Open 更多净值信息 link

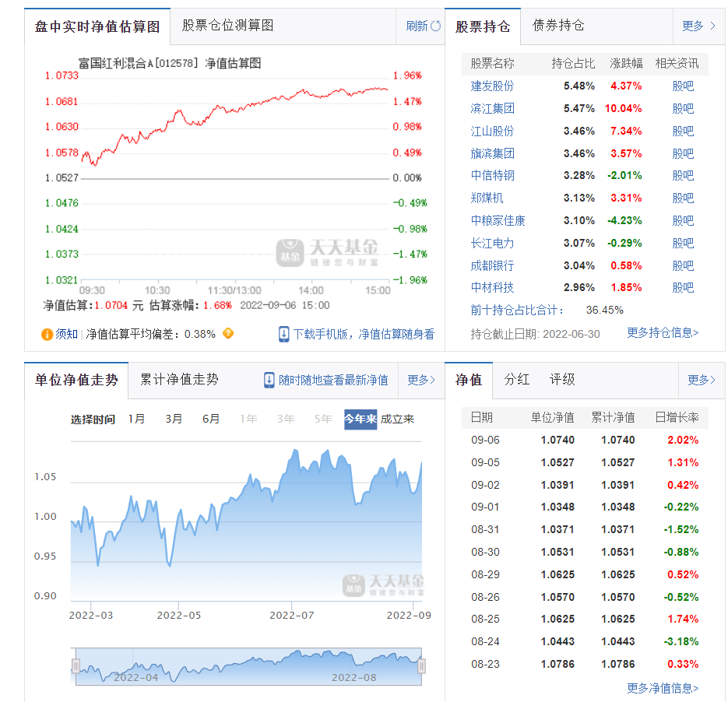tap(663, 688)
